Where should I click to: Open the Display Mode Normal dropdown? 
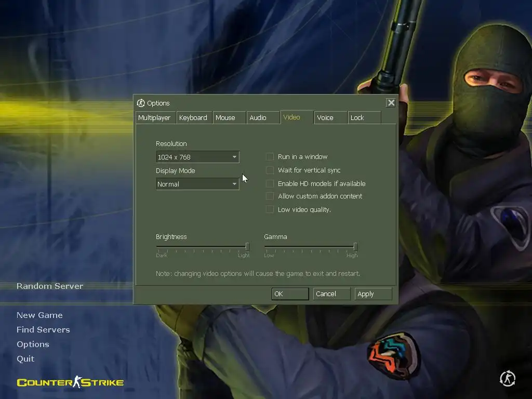coord(197,184)
